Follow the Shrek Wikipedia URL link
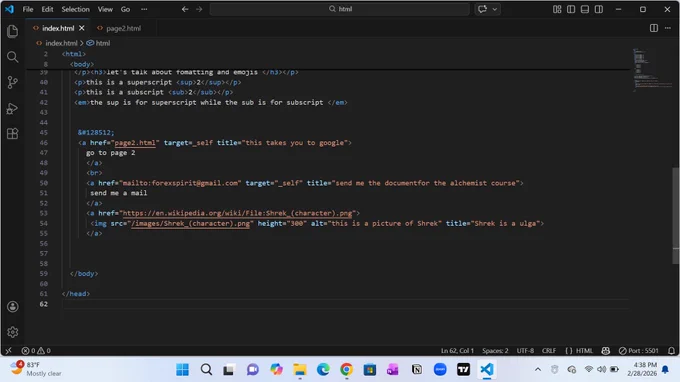This screenshot has height=382, width=680. (x=237, y=213)
